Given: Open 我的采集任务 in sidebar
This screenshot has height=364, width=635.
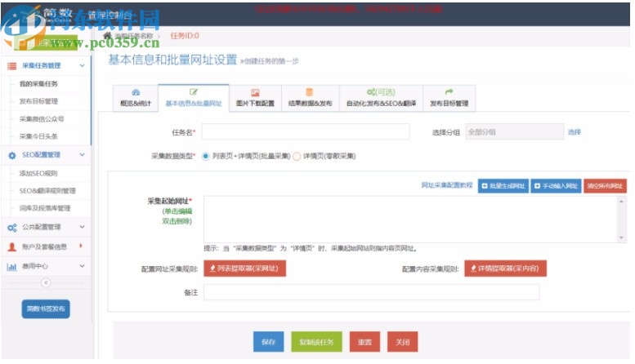Looking at the screenshot, I should (39, 84).
